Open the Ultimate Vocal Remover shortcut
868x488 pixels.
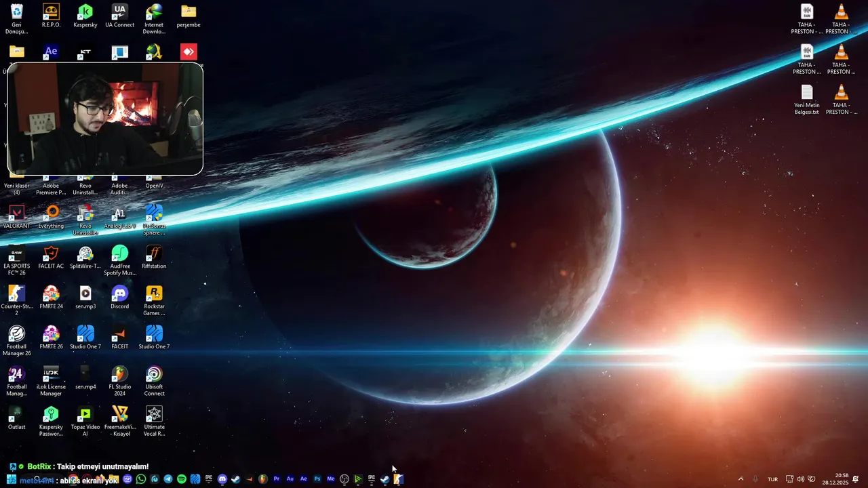154,421
